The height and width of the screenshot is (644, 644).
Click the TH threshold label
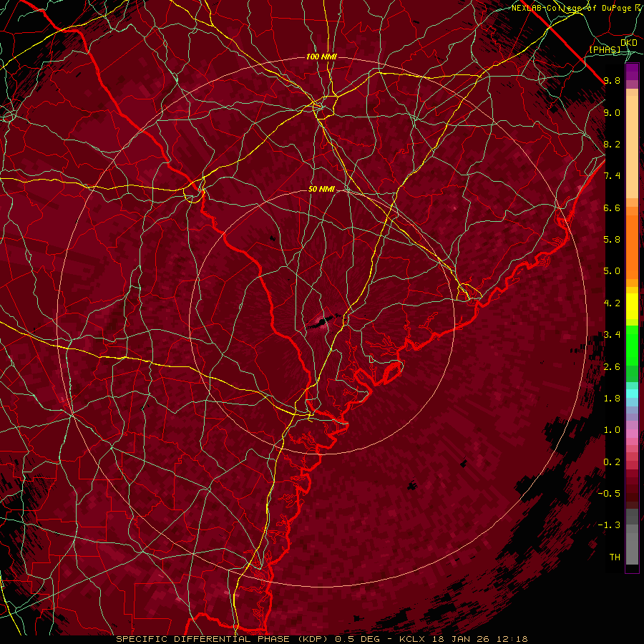coord(615,557)
